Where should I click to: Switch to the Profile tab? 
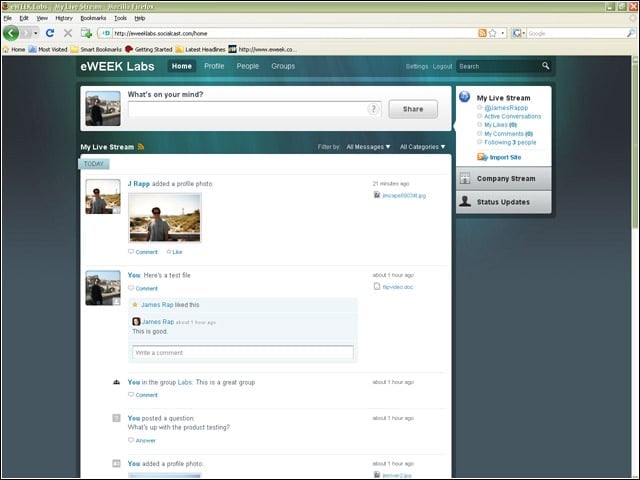214,66
